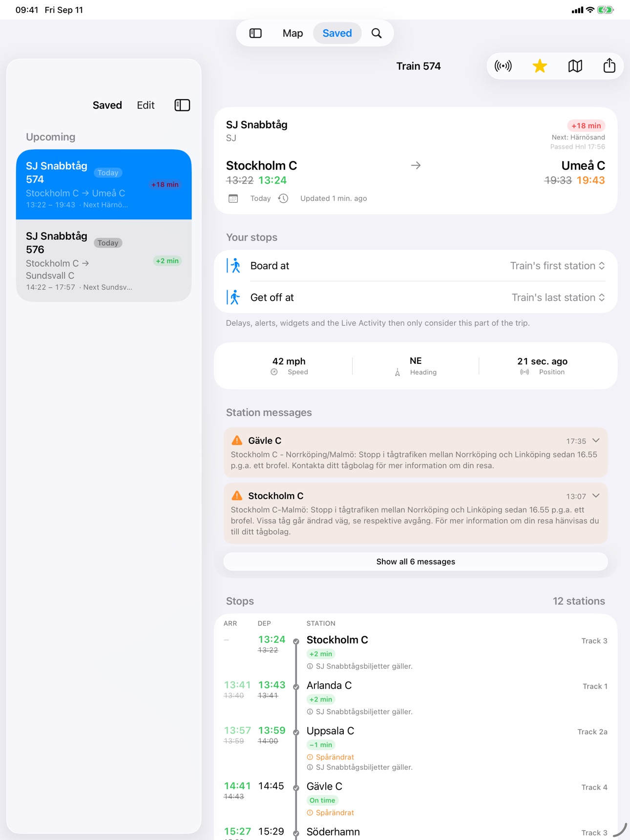The height and width of the screenshot is (840, 630).
Task: Open Get off at station picker
Action: [416, 297]
